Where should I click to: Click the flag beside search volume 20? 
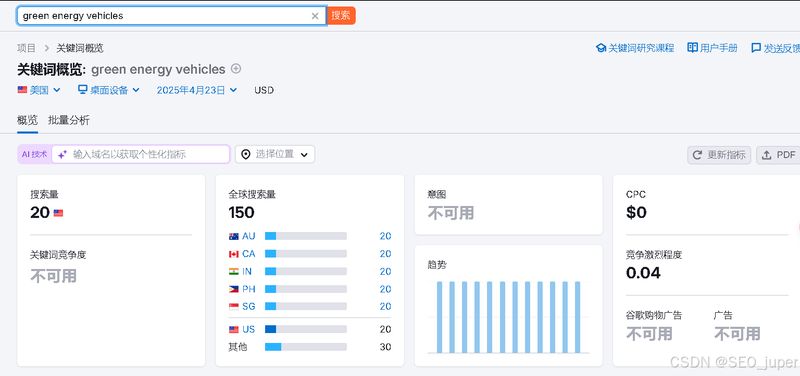coord(58,213)
